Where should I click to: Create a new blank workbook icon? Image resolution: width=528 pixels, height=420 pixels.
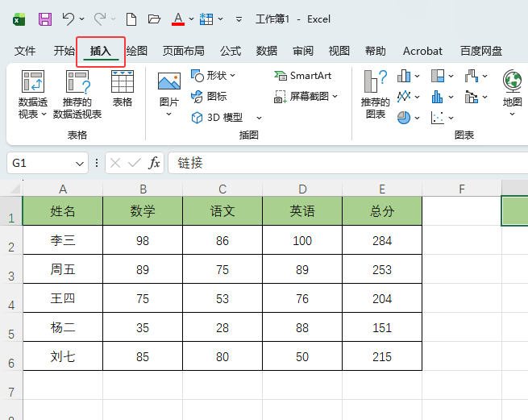click(x=131, y=19)
